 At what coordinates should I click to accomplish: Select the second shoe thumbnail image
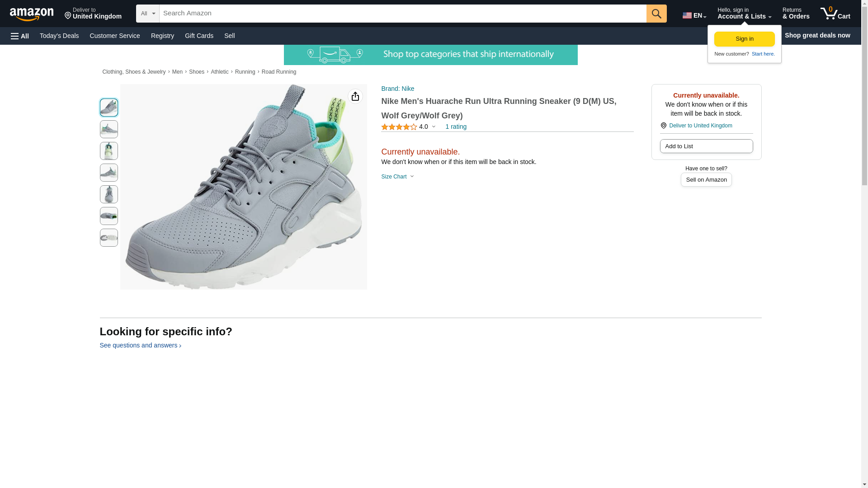(108, 129)
